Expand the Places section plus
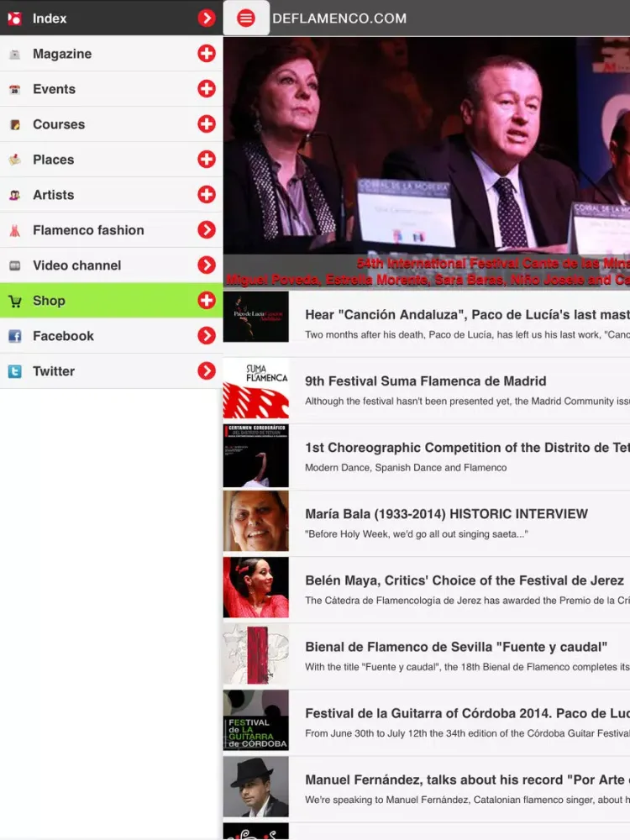The image size is (630, 840). [x=207, y=159]
